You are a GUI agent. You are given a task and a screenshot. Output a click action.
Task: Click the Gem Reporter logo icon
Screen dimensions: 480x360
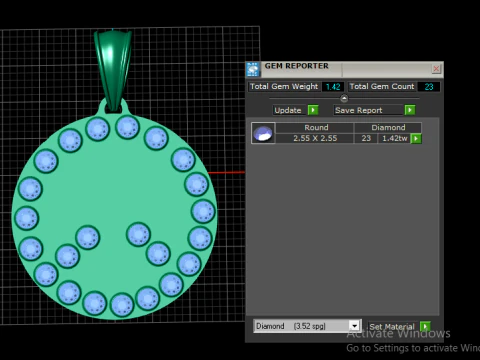(253, 69)
